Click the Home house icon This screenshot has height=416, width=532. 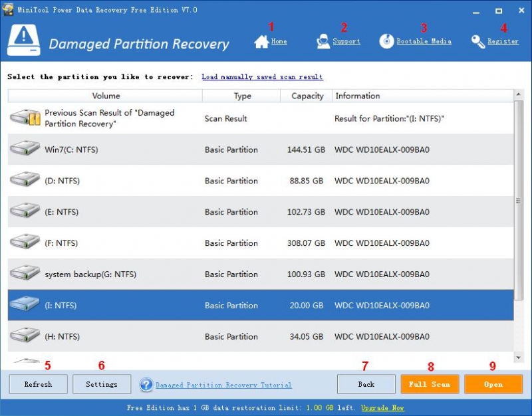261,42
